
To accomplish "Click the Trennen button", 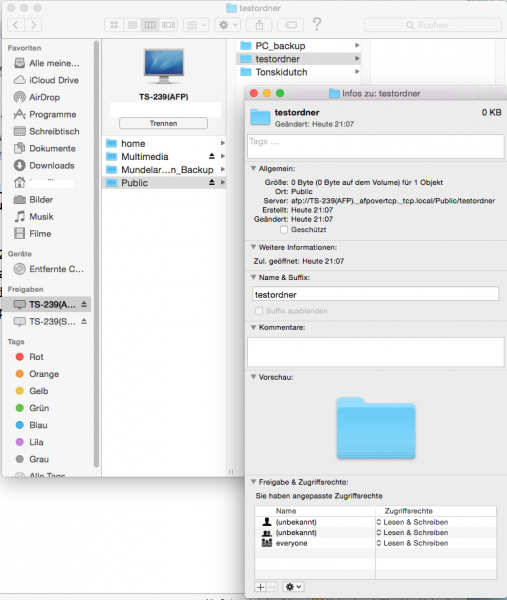I will coord(163,123).
